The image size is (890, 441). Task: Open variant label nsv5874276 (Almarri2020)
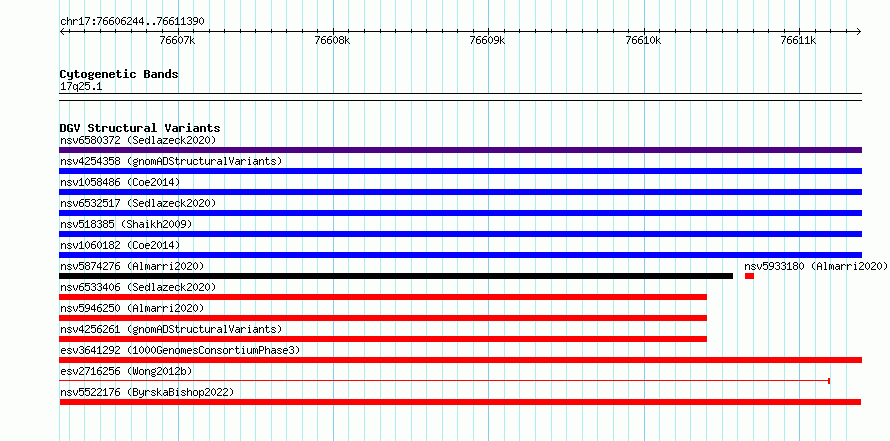point(132,266)
